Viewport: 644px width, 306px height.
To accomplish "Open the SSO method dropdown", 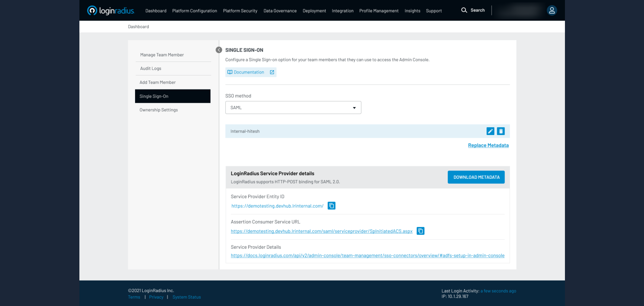I will pyautogui.click(x=293, y=108).
